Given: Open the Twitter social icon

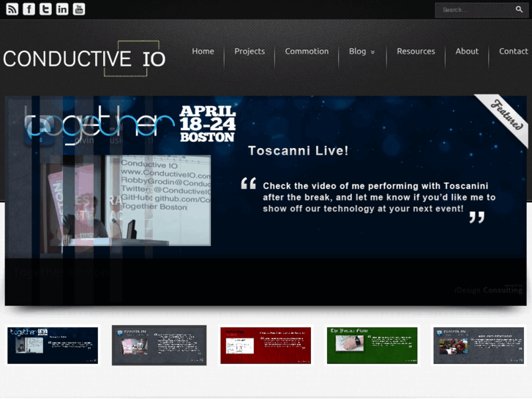Looking at the screenshot, I should click(45, 10).
